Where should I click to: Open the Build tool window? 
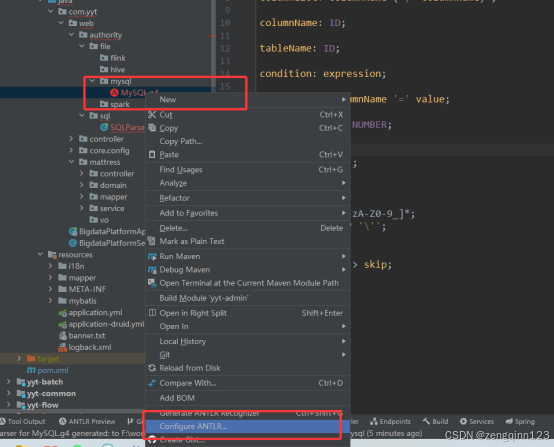[436, 421]
